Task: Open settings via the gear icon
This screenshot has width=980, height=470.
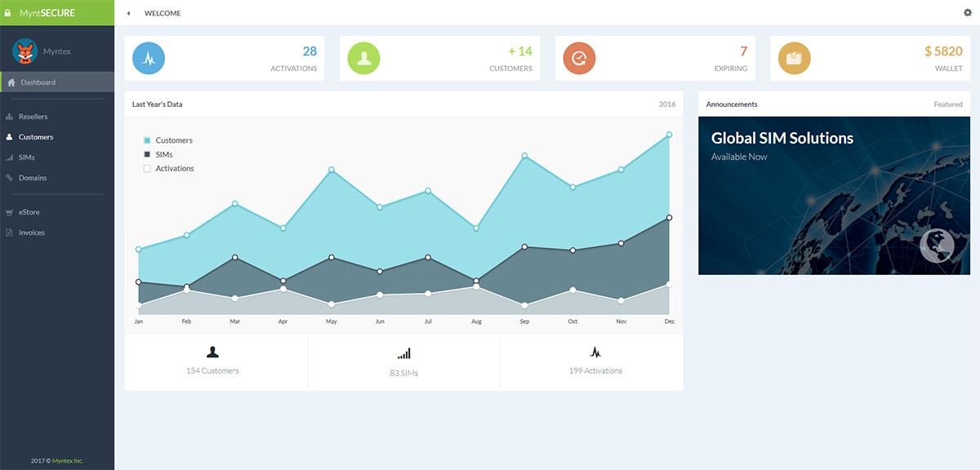Action: pyautogui.click(x=968, y=12)
